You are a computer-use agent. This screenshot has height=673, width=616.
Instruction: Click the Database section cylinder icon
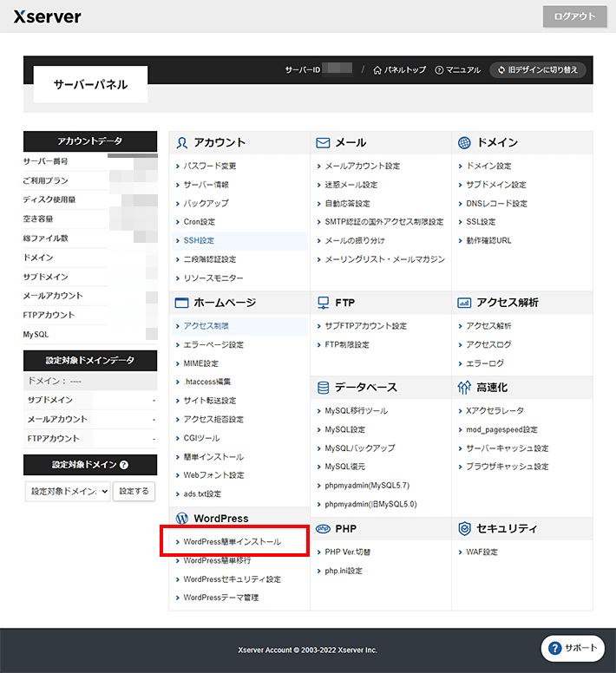point(323,388)
